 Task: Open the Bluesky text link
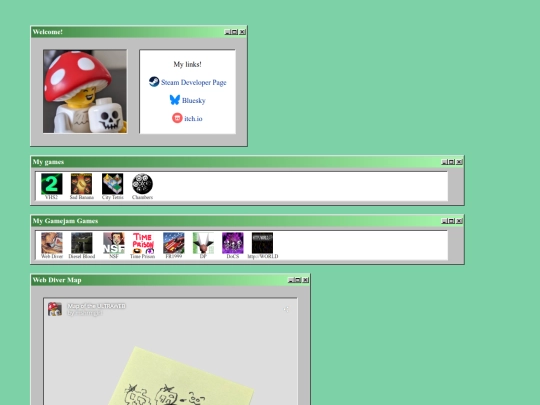click(194, 101)
